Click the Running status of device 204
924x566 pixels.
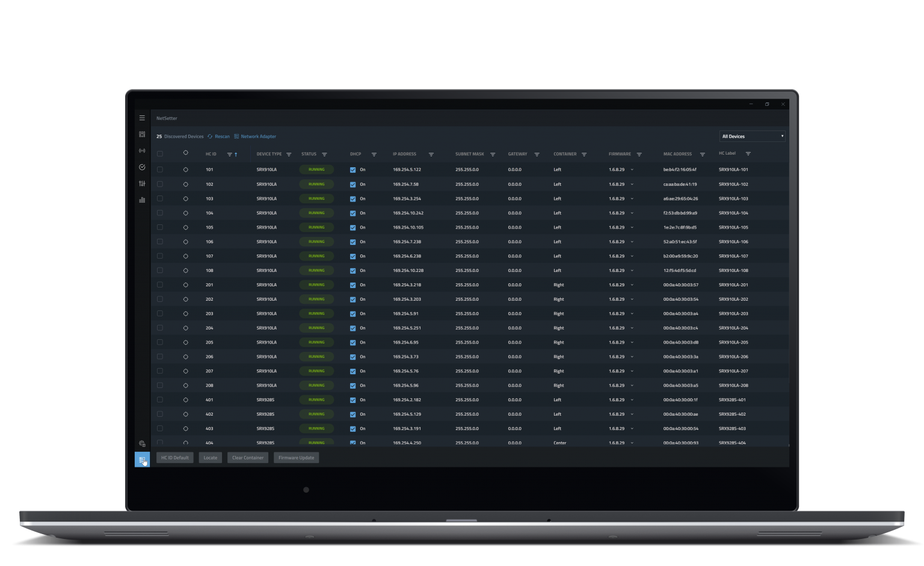316,328
